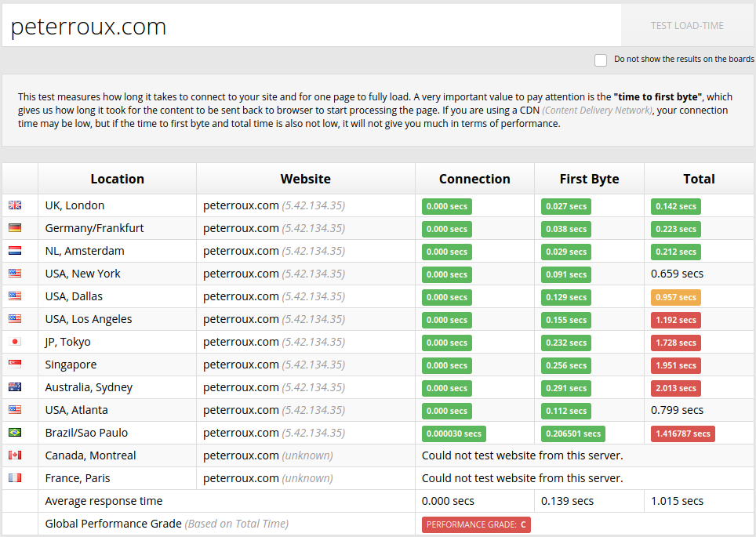Click the 0.029 secs first byte badge
The image size is (756, 537).
[x=566, y=252]
